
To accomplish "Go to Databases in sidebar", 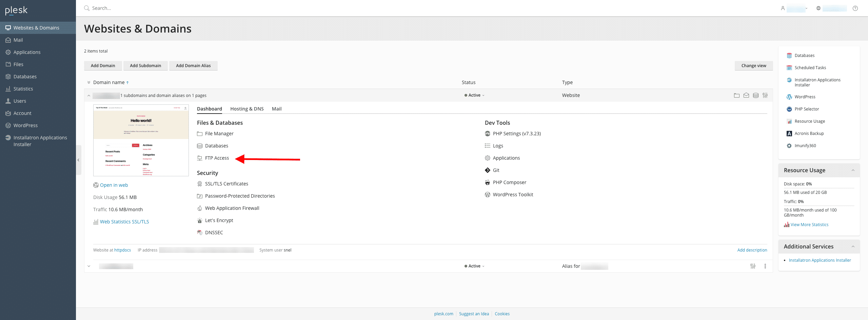I will (38, 77).
